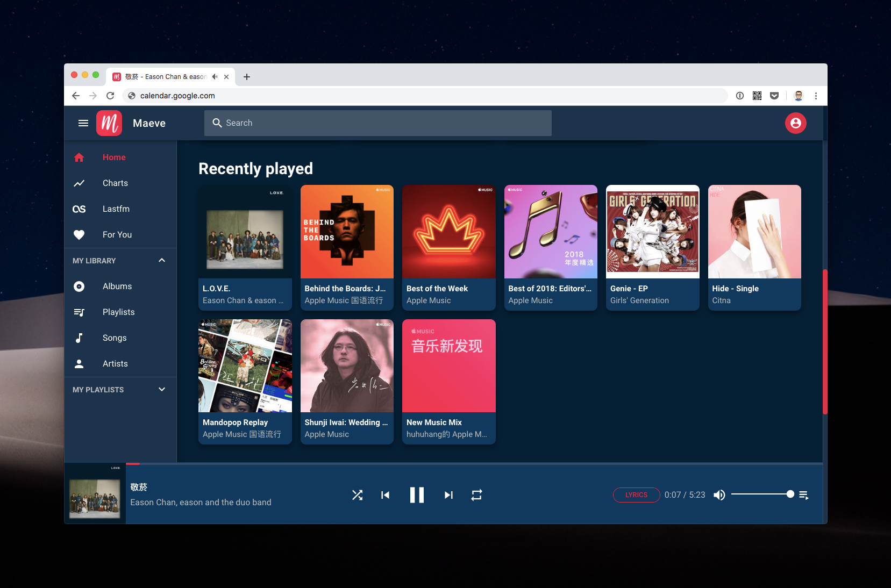Image resolution: width=891 pixels, height=588 pixels.
Task: Mute the volume with the speaker icon
Action: point(719,494)
